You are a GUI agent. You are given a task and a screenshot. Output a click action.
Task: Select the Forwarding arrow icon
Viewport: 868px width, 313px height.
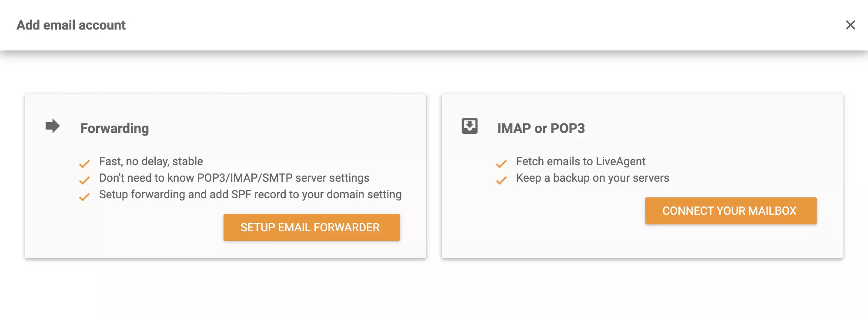point(52,127)
